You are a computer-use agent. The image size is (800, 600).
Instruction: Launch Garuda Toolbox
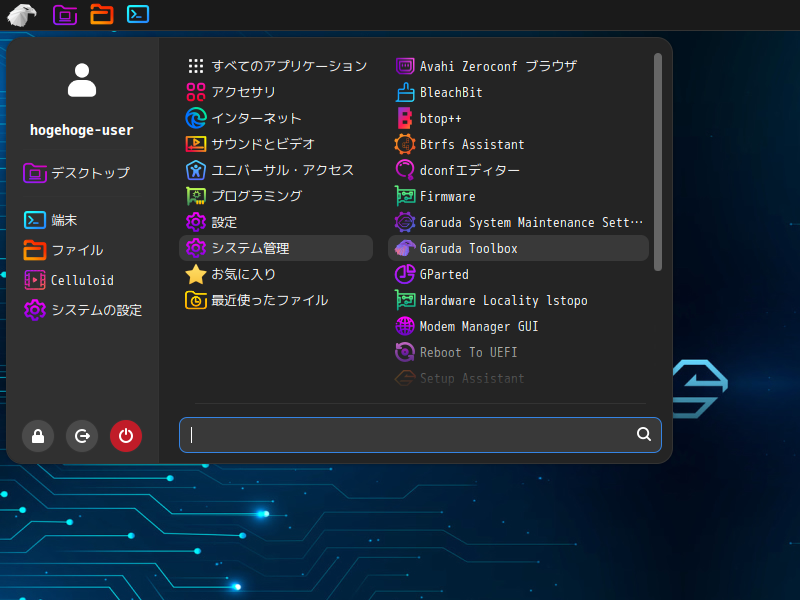coord(518,248)
